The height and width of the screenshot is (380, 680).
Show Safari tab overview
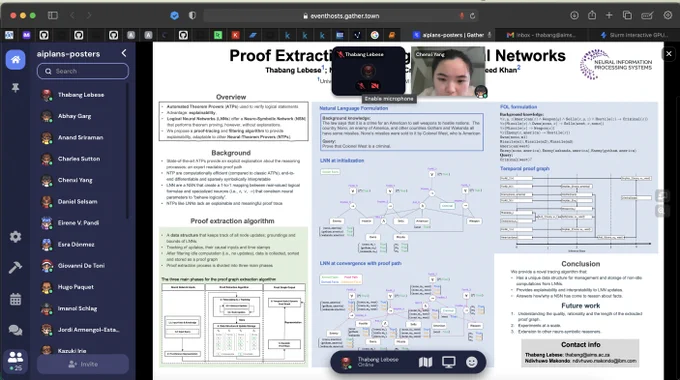627,16
